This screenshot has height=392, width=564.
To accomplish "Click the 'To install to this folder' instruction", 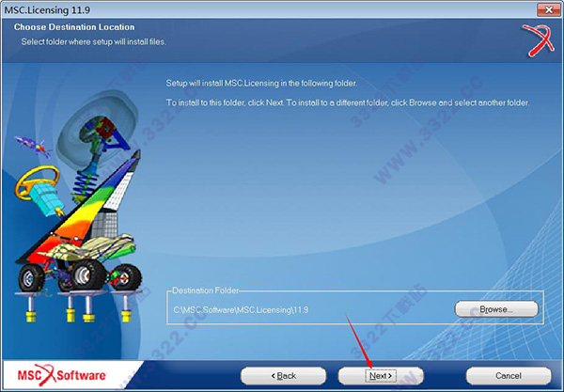I will [x=348, y=102].
